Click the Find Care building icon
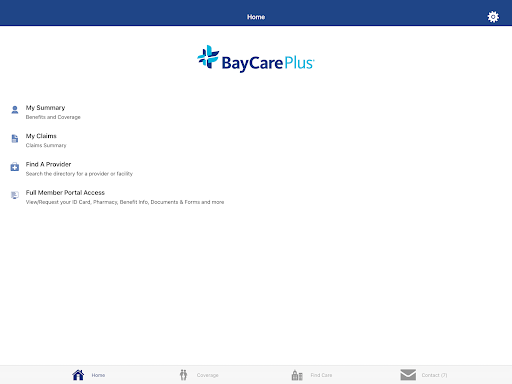Viewport: 512px width, 384px height. (297, 375)
